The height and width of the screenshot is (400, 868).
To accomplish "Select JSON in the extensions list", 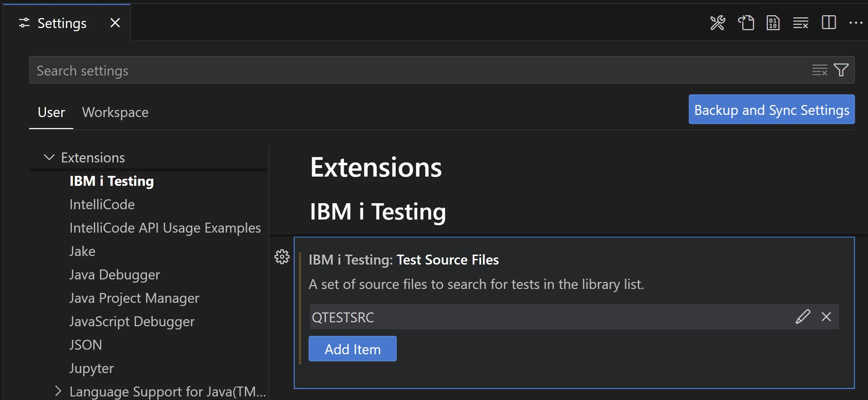I will point(86,345).
